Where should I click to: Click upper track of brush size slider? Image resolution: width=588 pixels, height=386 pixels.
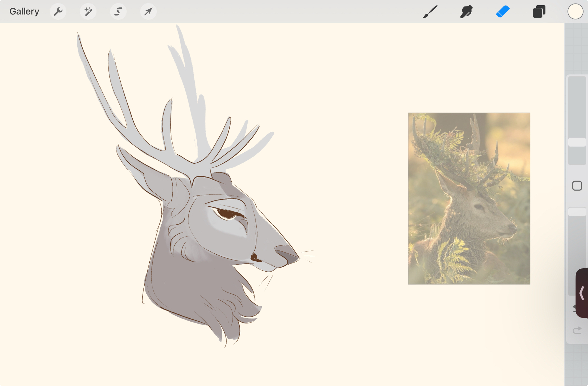(x=577, y=106)
